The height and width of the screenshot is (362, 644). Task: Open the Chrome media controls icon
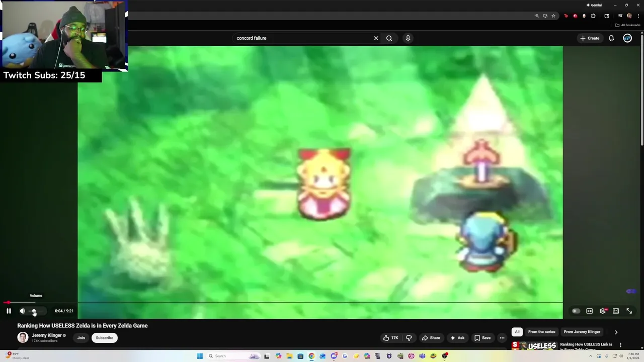(620, 16)
